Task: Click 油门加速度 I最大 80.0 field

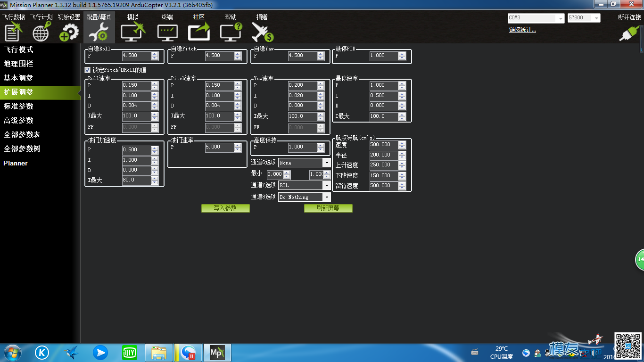Action: click(x=136, y=180)
